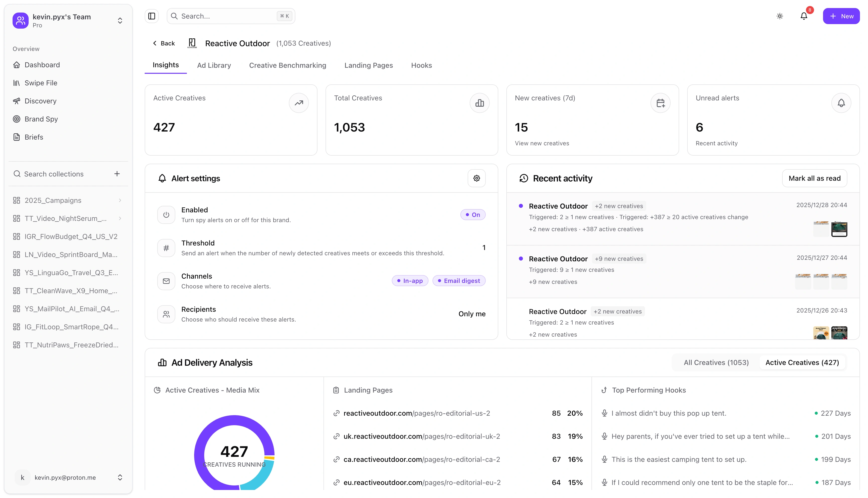Screen dimensions: 868x498
Task: Switch to the Ad Library tab
Action: [214, 65]
